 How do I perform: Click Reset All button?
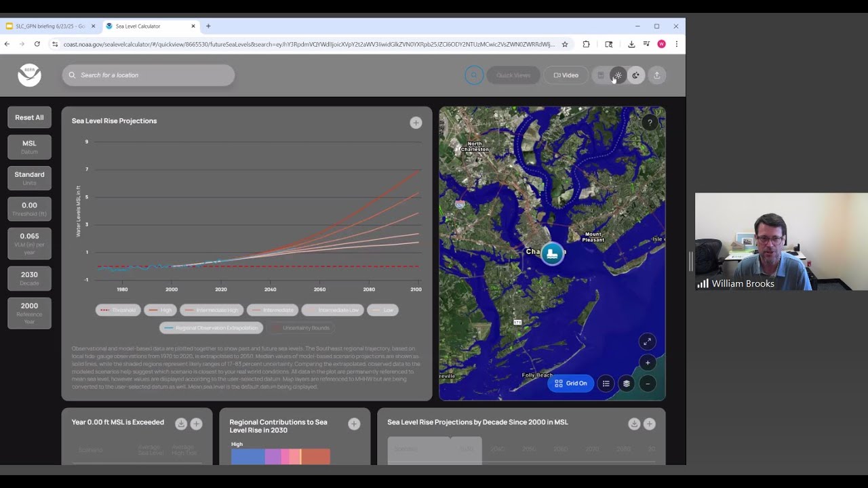point(29,117)
